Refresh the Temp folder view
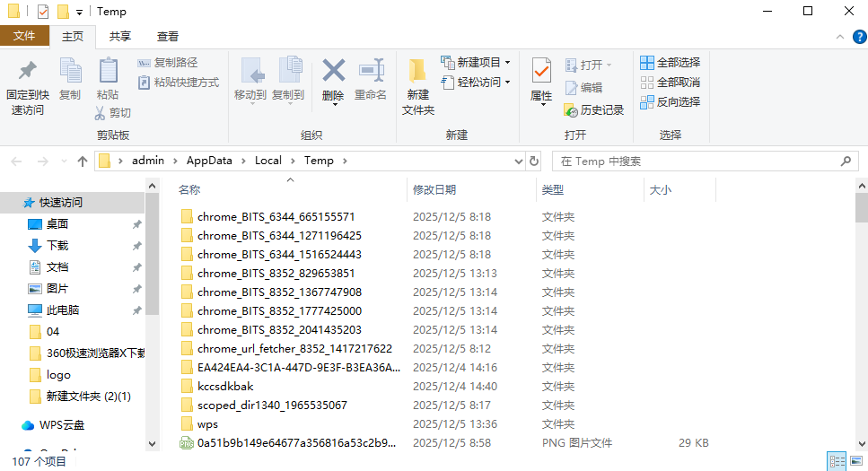The height and width of the screenshot is (471, 868). pyautogui.click(x=534, y=161)
